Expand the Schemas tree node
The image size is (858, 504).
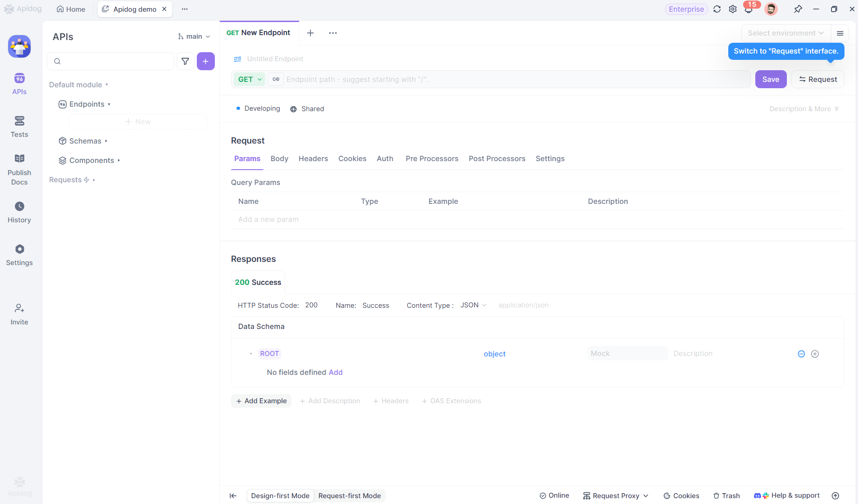tap(85, 141)
